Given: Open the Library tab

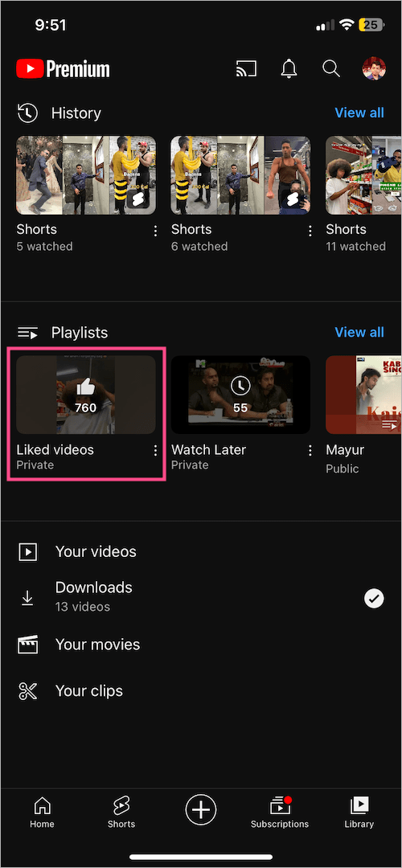Looking at the screenshot, I should [x=359, y=813].
